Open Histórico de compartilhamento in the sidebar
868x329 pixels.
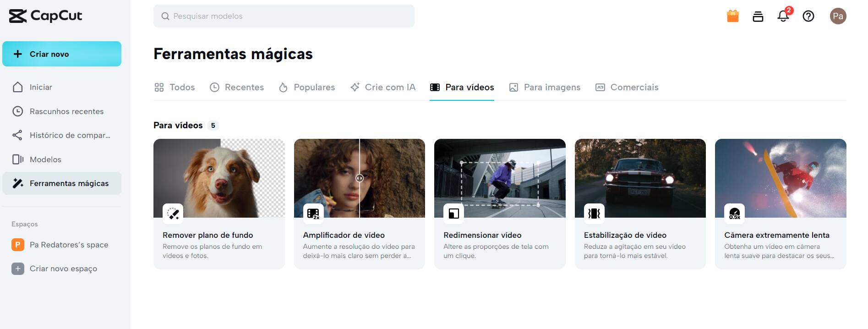click(62, 135)
